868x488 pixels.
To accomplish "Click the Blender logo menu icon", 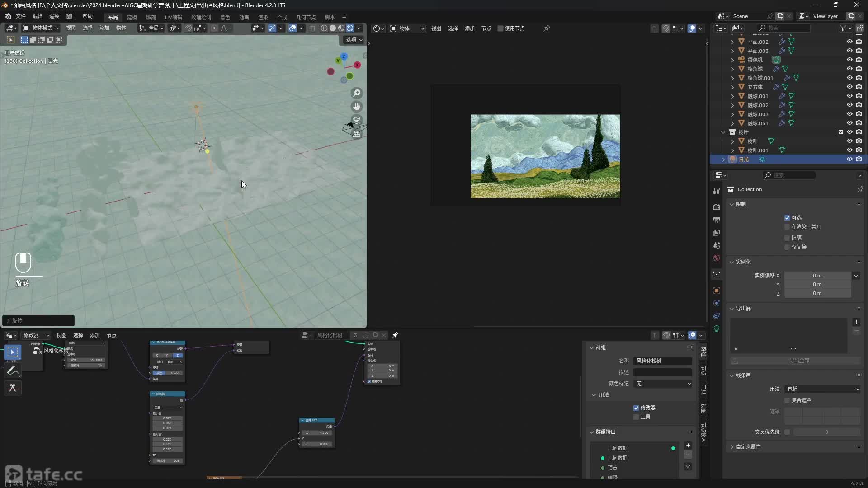I will point(8,16).
